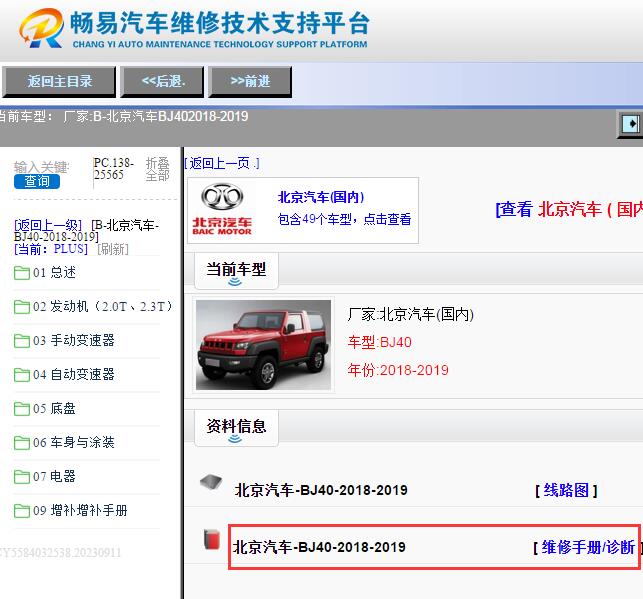Click the [B-北京汽车-BJ40-2018-2019] breadcrumb text
Screen dimensions: 643x599
pyautogui.click(x=86, y=231)
